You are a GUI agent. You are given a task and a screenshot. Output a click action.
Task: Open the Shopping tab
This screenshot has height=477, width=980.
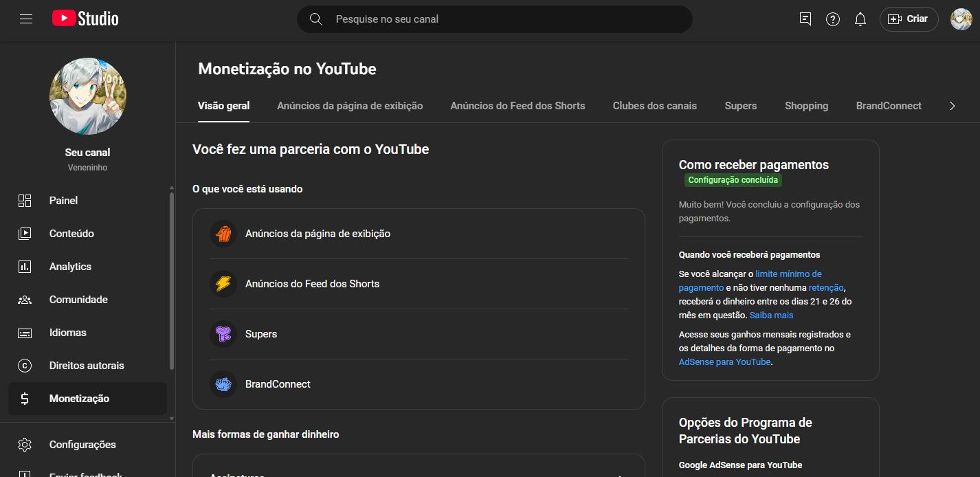click(806, 106)
